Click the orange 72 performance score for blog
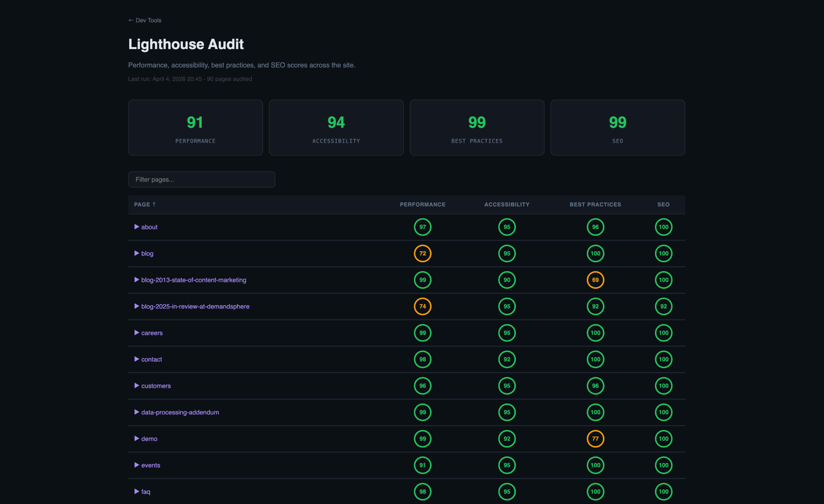The width and height of the screenshot is (824, 504). coord(422,253)
